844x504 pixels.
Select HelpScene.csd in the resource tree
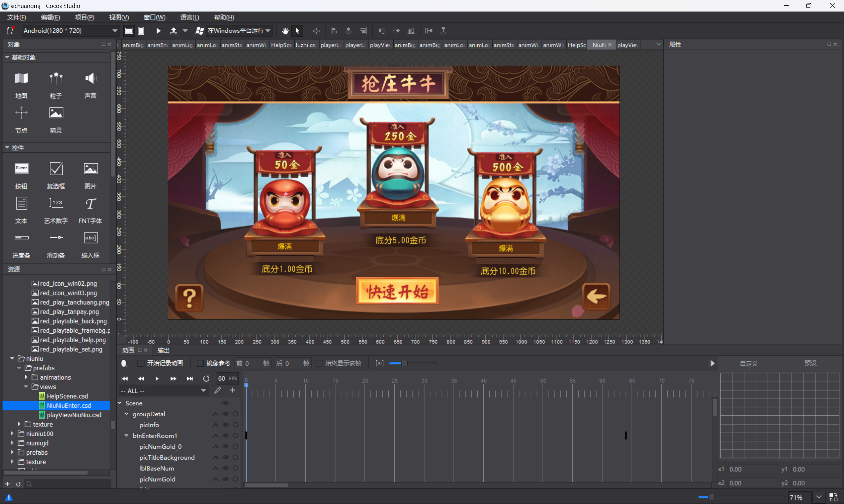(x=67, y=396)
